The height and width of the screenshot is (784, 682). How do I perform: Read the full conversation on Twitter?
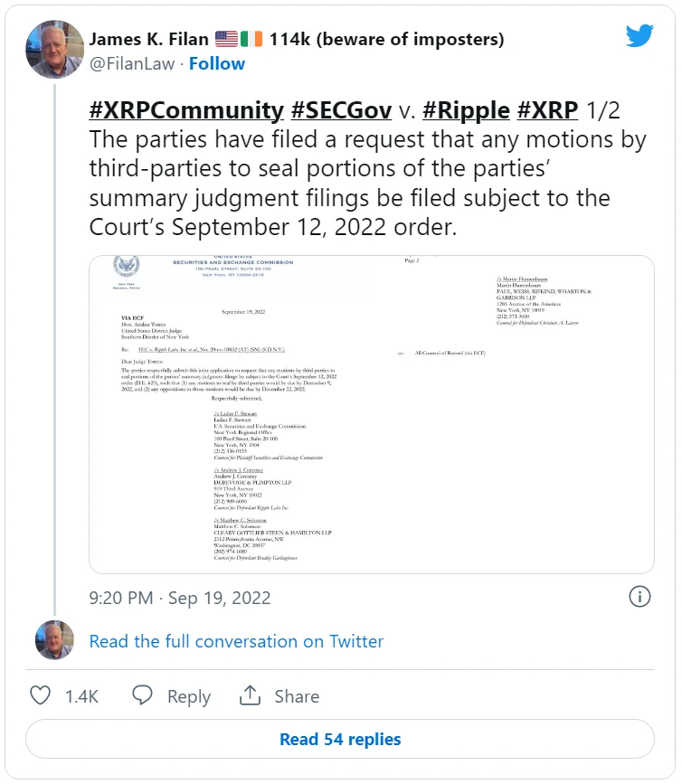point(236,641)
